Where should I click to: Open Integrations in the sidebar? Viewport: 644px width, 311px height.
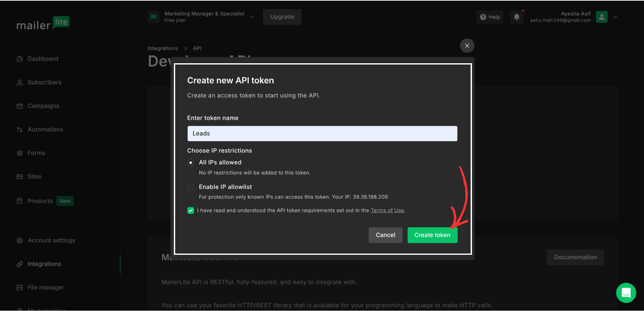[x=44, y=264]
